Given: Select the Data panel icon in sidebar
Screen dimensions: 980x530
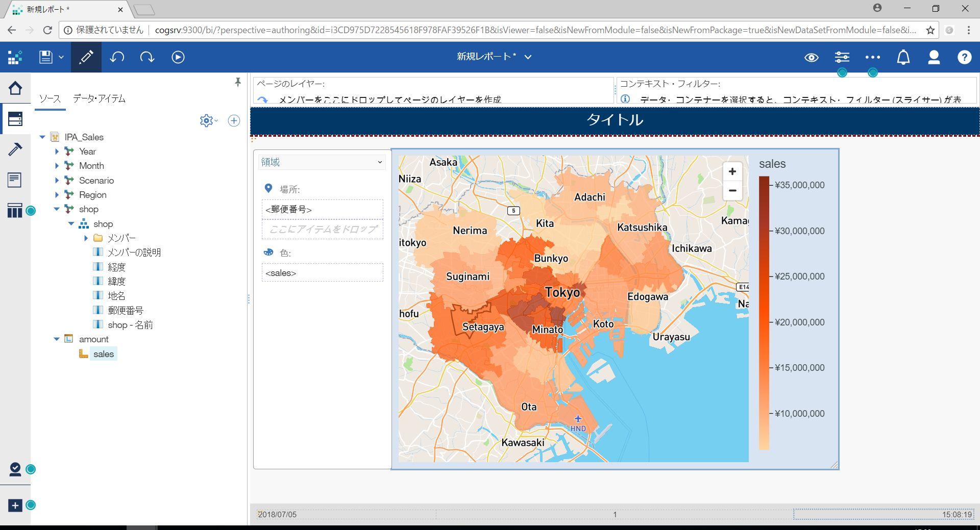Looking at the screenshot, I should [15, 119].
